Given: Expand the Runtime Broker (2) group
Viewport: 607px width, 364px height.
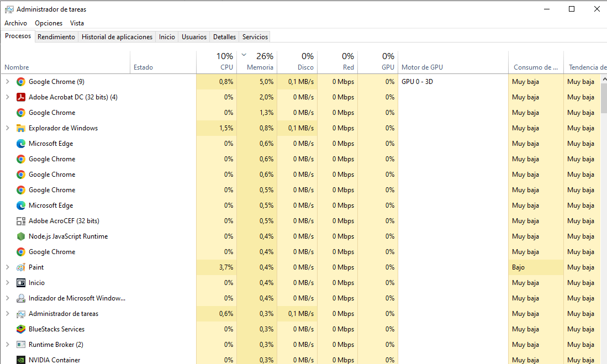Looking at the screenshot, I should [7, 344].
